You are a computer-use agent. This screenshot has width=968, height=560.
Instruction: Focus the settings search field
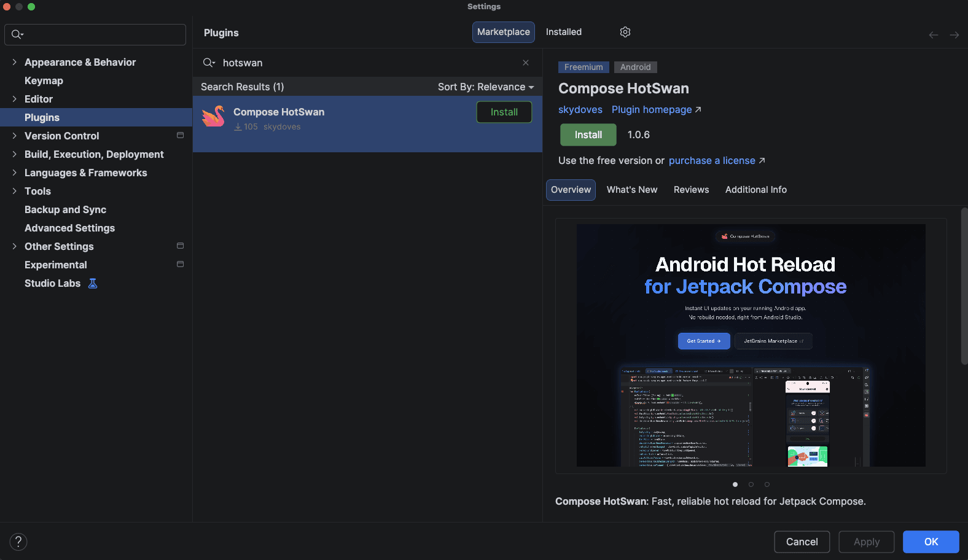tap(95, 34)
